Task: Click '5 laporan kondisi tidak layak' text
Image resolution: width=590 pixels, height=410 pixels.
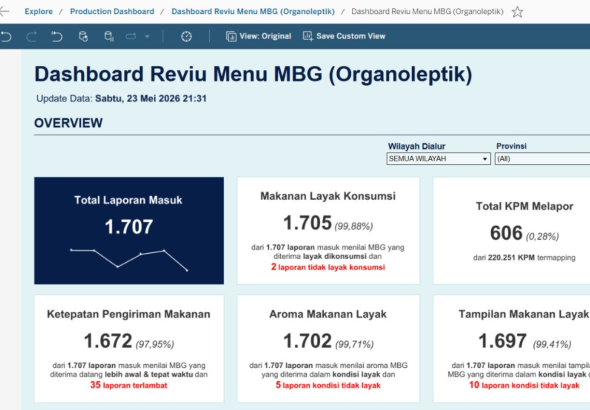Action: [x=328, y=385]
